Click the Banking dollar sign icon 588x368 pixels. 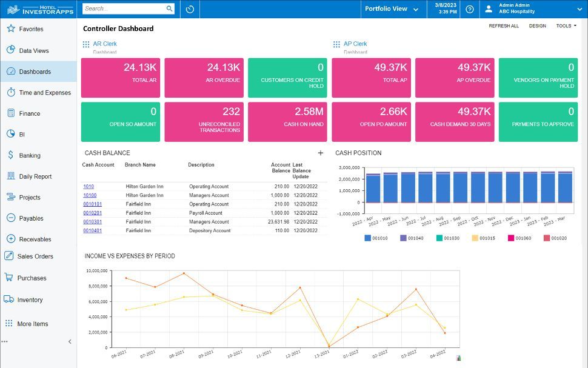(x=10, y=155)
